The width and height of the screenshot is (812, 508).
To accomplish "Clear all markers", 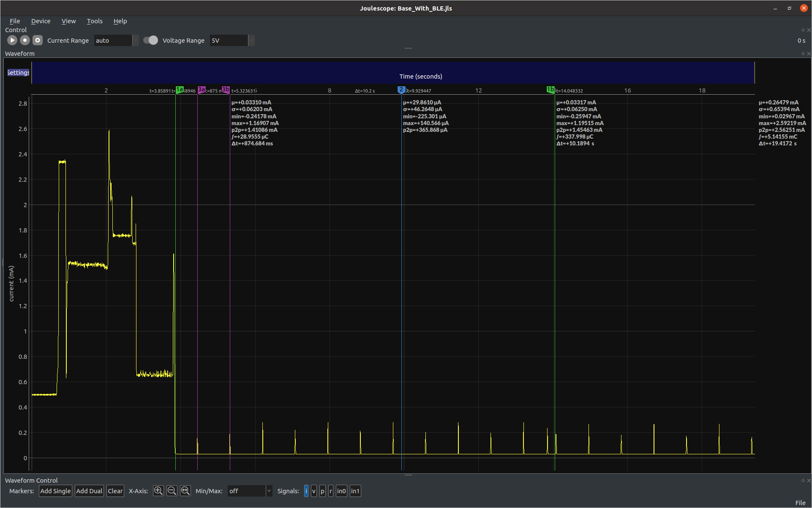I will click(115, 491).
